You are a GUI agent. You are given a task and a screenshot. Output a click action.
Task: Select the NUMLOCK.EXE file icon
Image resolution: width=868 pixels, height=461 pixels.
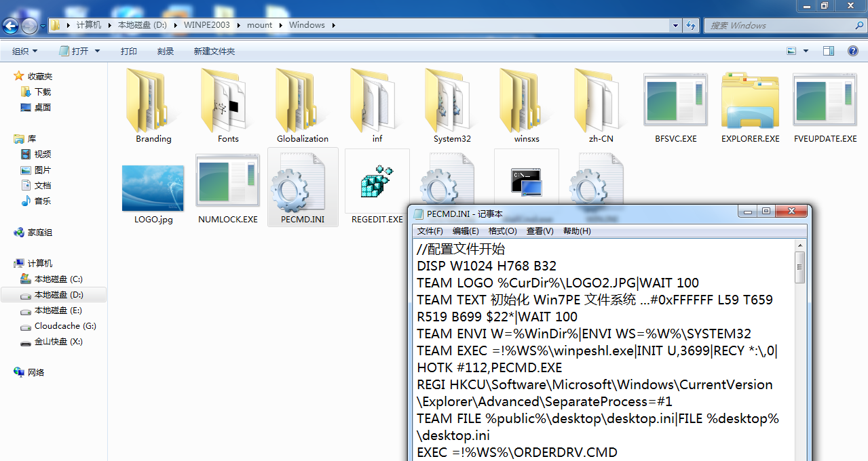[x=228, y=181]
